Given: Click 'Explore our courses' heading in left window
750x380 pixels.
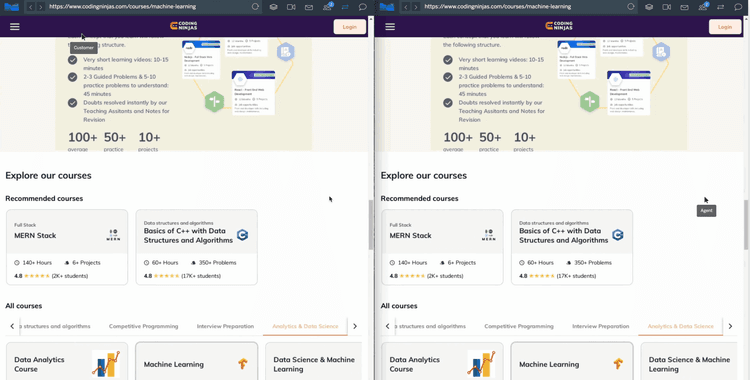Looking at the screenshot, I should (48, 176).
